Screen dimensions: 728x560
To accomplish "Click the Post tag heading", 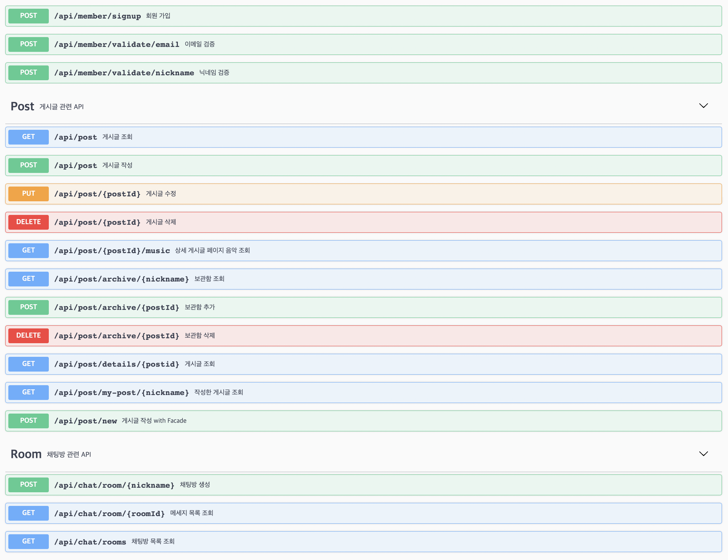I will pyautogui.click(x=22, y=106).
